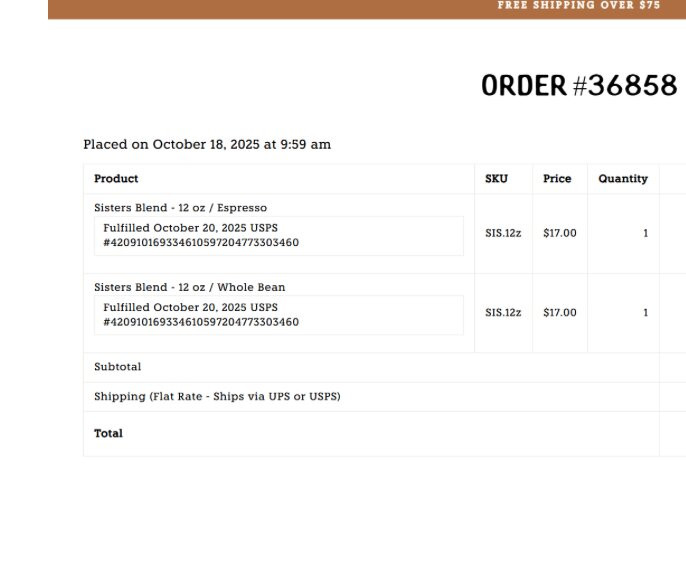686x574 pixels.
Task: Click the Product column header
Action: pos(116,179)
